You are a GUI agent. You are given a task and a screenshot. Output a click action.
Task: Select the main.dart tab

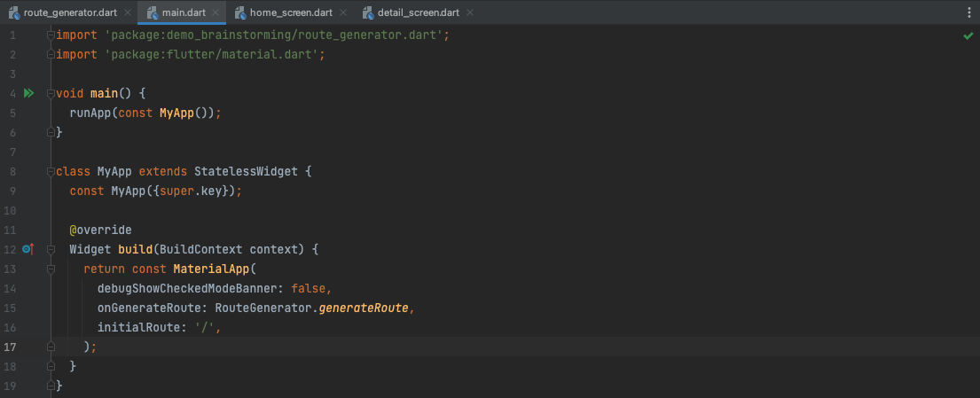[182, 12]
